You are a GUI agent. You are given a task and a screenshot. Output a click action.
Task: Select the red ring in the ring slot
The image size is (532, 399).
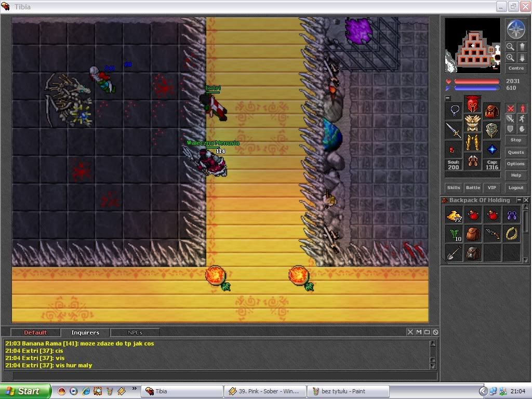pos(454,149)
